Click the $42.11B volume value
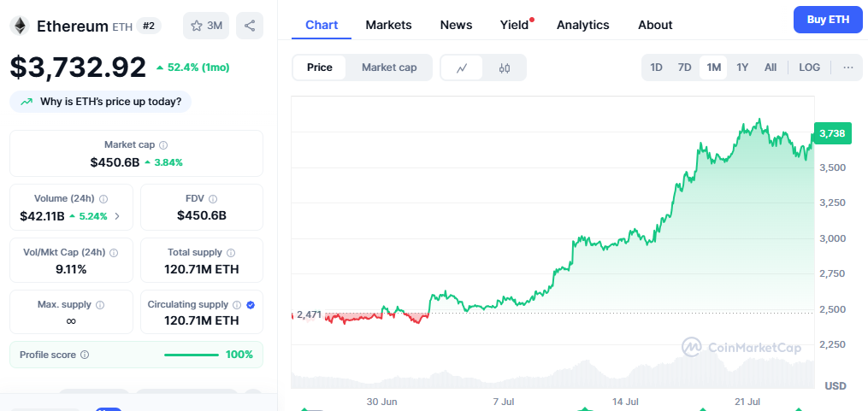Screen dimensions: 868x411 (x=42, y=216)
